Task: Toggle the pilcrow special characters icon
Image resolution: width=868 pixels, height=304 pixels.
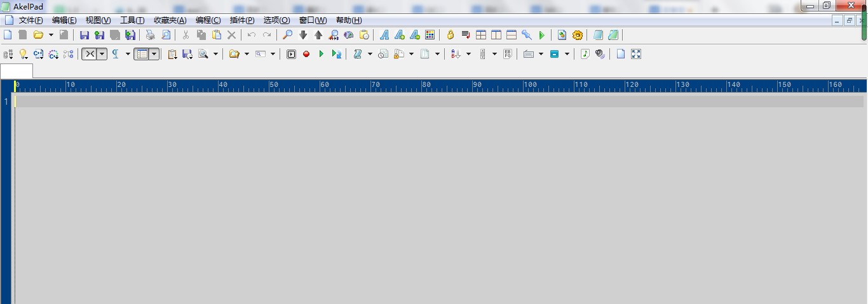Action: pos(116,54)
